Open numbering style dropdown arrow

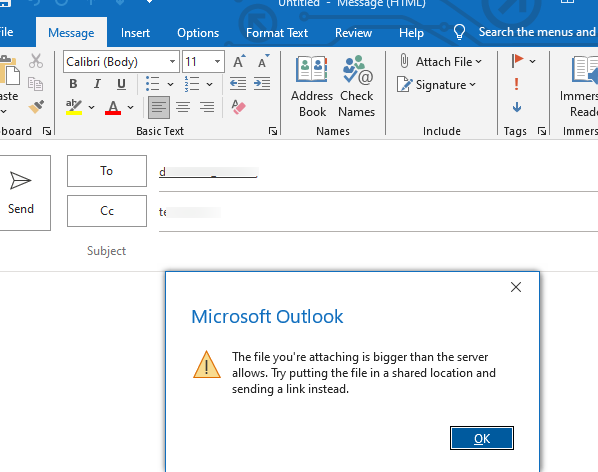click(209, 84)
